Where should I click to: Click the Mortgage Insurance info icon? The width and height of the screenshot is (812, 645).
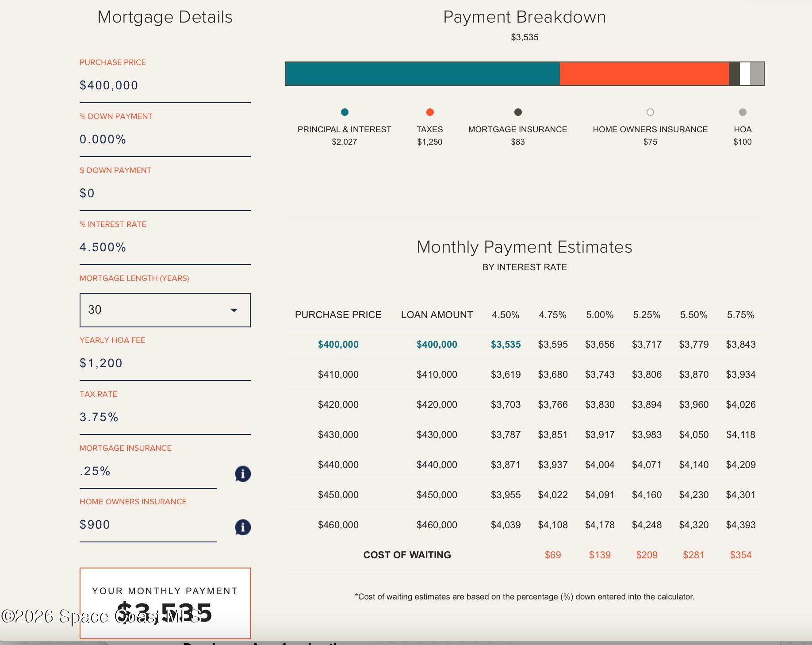(x=242, y=474)
